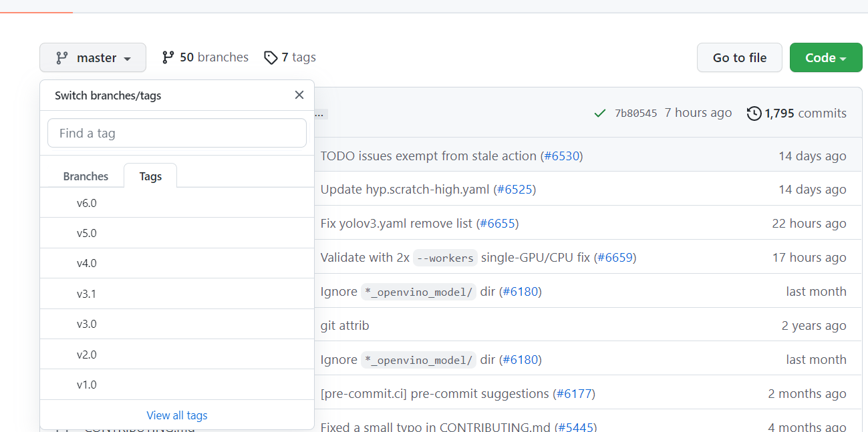
Task: Open the master branch dropdown
Action: pyautogui.click(x=93, y=57)
